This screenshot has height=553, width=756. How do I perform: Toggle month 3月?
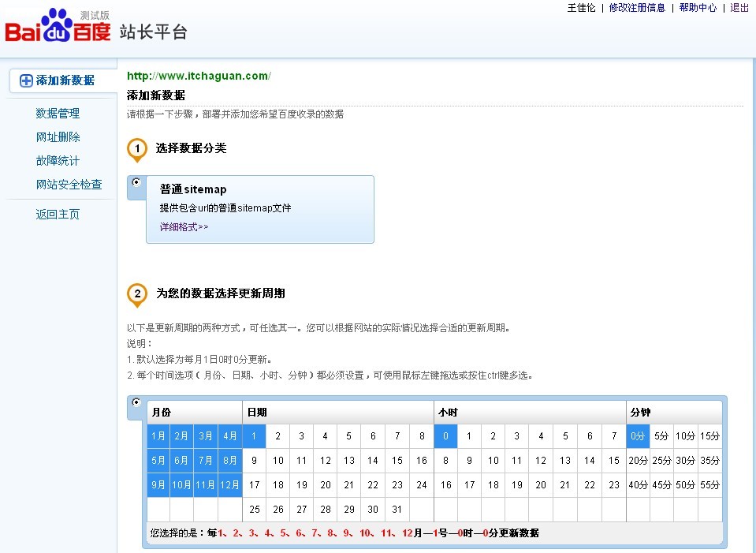pos(206,436)
